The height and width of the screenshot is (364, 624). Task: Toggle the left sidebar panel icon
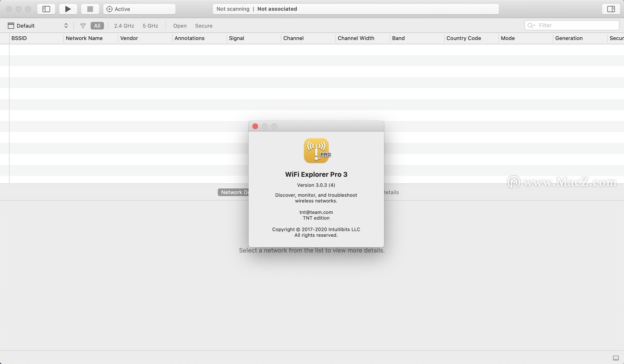pyautogui.click(x=46, y=9)
